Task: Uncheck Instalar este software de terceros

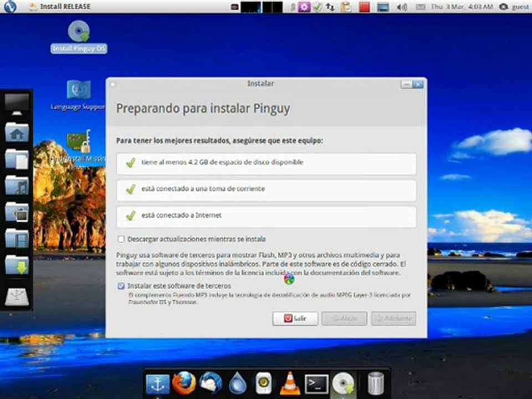Action: (121, 286)
